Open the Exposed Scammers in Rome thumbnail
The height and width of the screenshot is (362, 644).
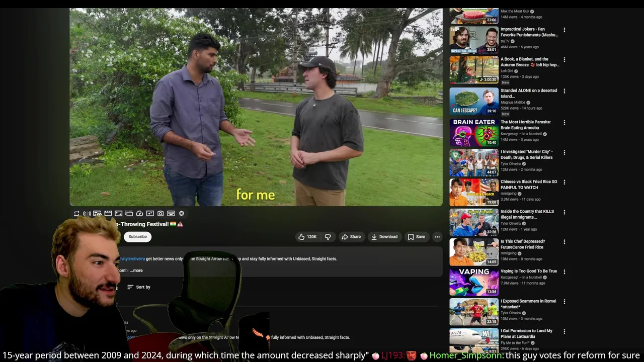(474, 311)
